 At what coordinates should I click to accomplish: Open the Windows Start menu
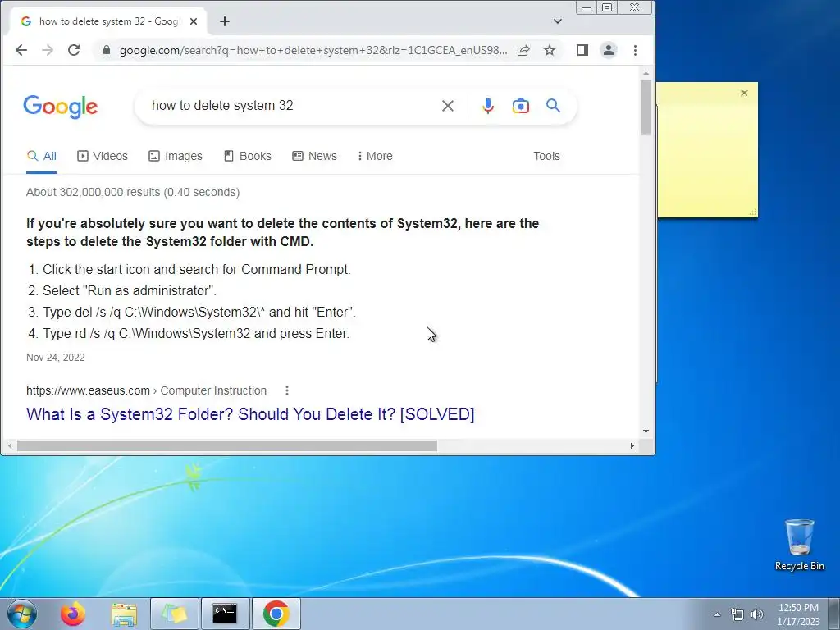point(22,614)
